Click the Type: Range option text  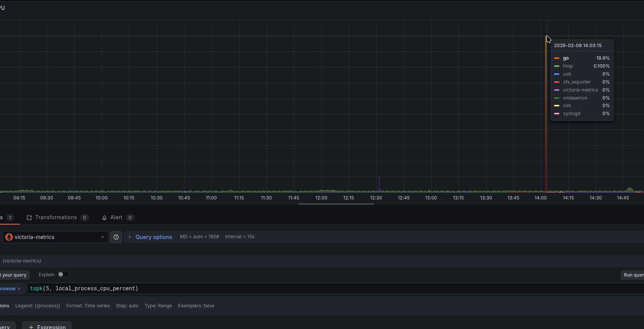click(x=158, y=306)
